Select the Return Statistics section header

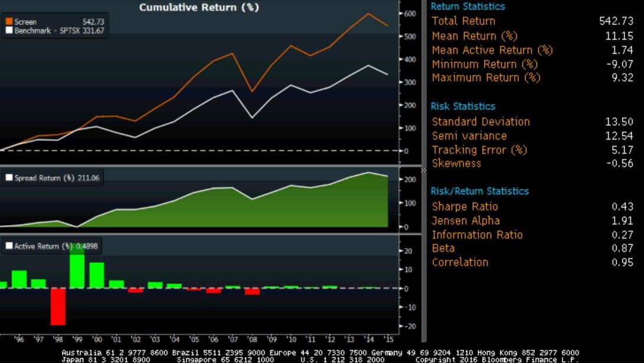click(468, 6)
